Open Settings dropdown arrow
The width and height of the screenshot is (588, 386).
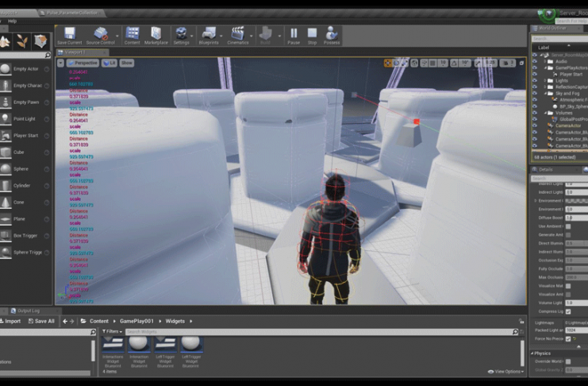point(192,37)
